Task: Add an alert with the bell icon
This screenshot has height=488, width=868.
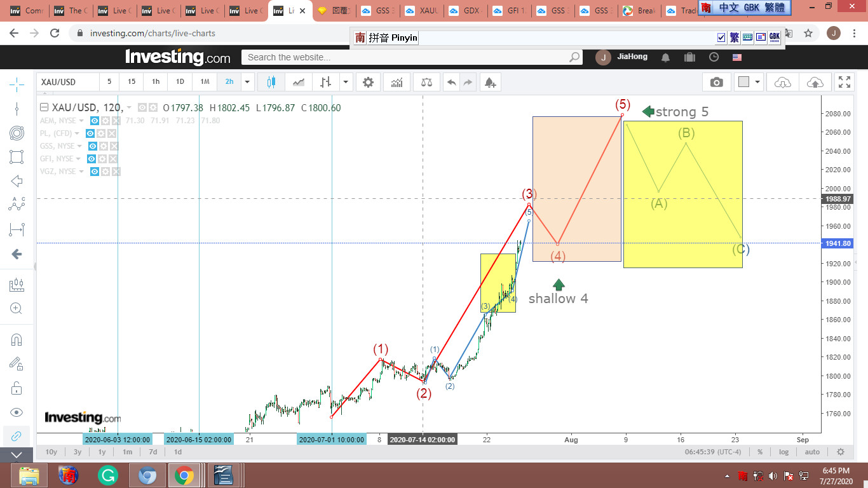Action: tap(489, 82)
